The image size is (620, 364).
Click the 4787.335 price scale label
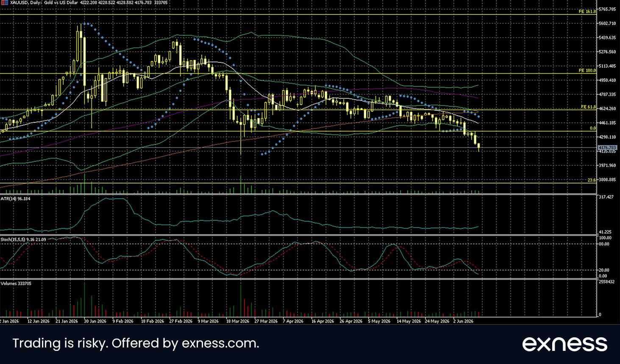(x=607, y=94)
